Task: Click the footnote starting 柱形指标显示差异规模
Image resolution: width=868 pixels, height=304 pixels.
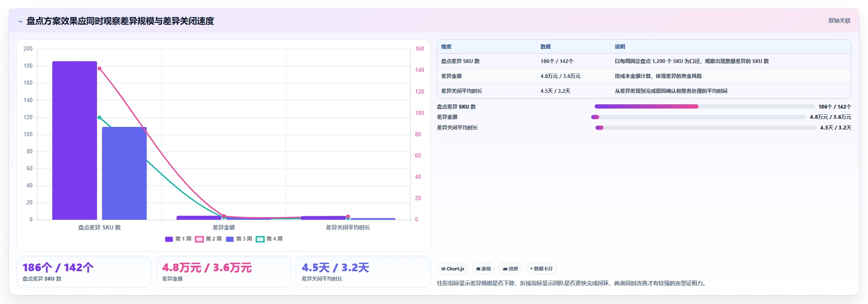Action: point(572,283)
